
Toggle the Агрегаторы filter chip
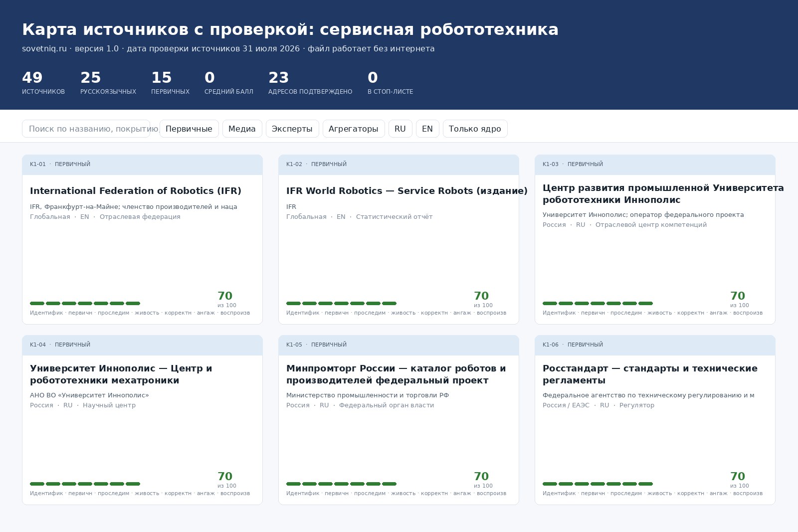(x=354, y=129)
